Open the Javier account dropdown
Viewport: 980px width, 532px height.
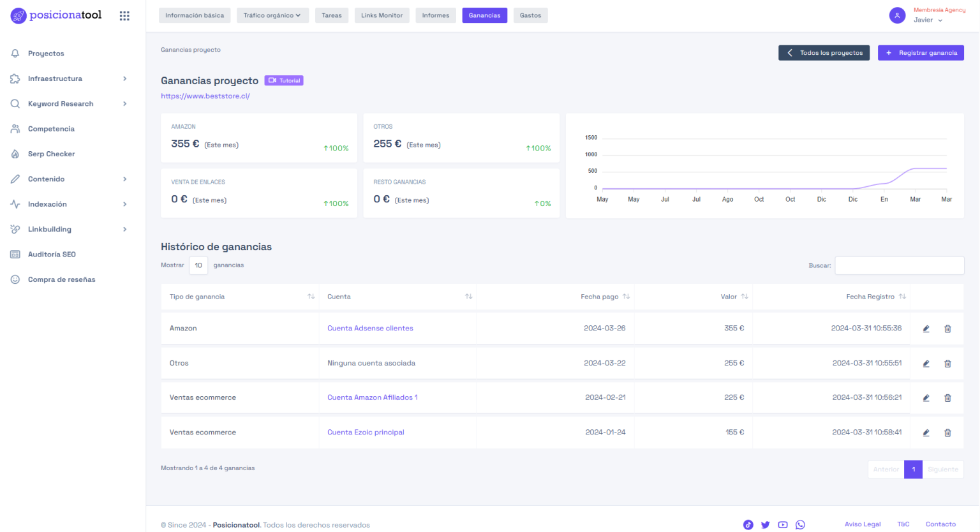tap(928, 20)
